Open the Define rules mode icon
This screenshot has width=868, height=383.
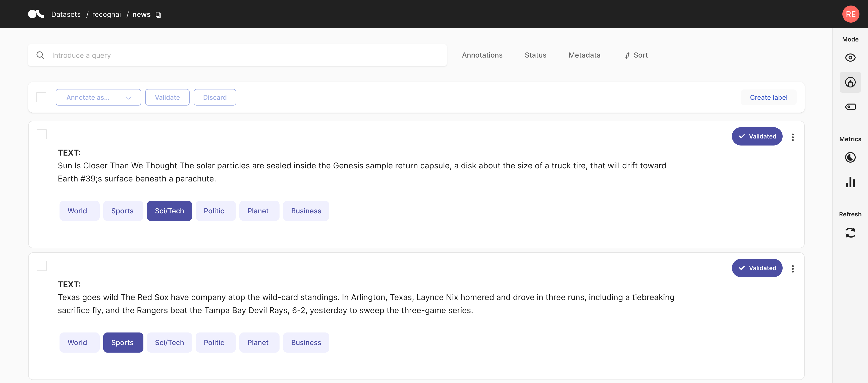click(x=850, y=107)
